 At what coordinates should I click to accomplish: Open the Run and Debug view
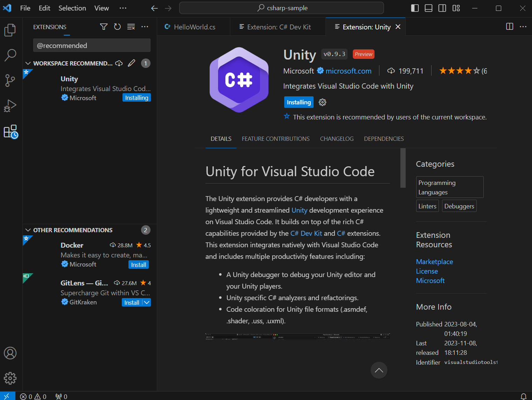[x=10, y=106]
